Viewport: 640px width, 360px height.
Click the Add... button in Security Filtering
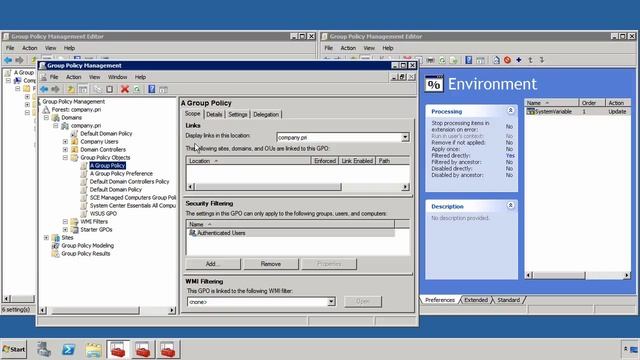pos(213,264)
